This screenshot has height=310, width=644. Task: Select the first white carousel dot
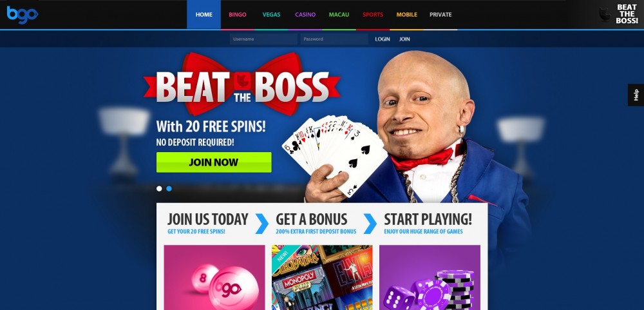[x=159, y=189]
